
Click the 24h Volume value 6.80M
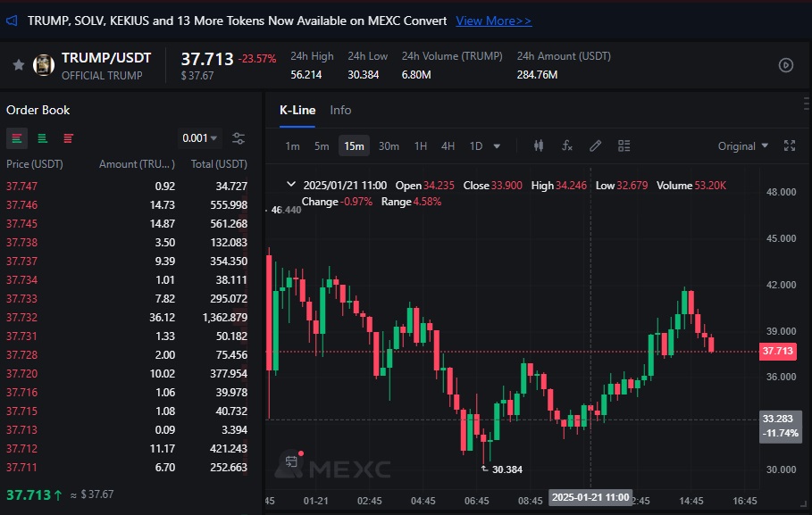click(x=416, y=75)
